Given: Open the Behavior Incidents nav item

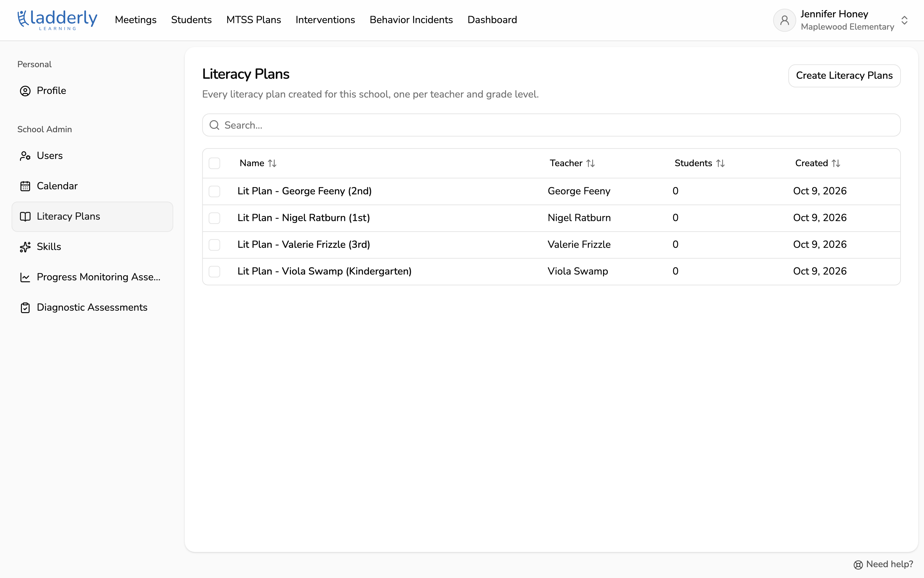Looking at the screenshot, I should tap(411, 20).
